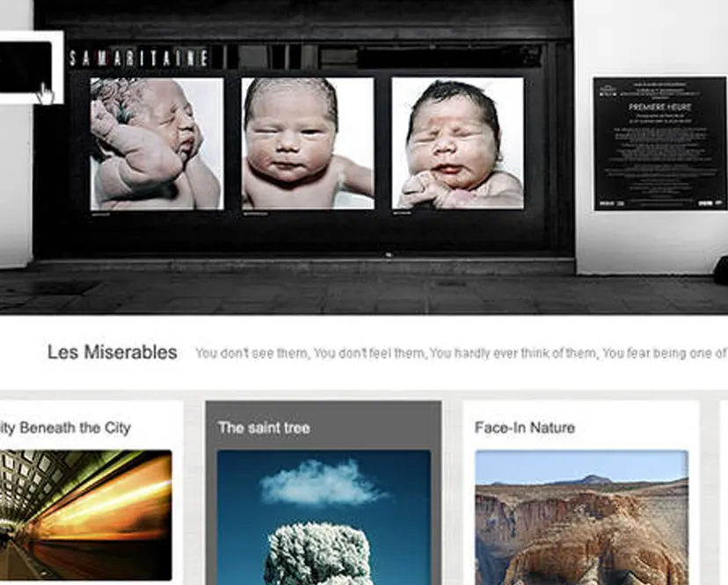Screen dimensions: 728x585
Task: Click the black thumbnail box under the hand cursor
Action: point(25,67)
